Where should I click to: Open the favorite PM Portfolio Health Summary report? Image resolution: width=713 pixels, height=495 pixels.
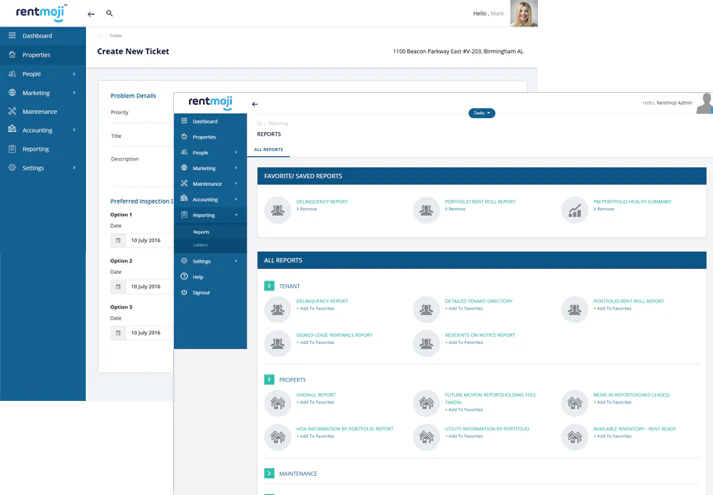tap(632, 202)
